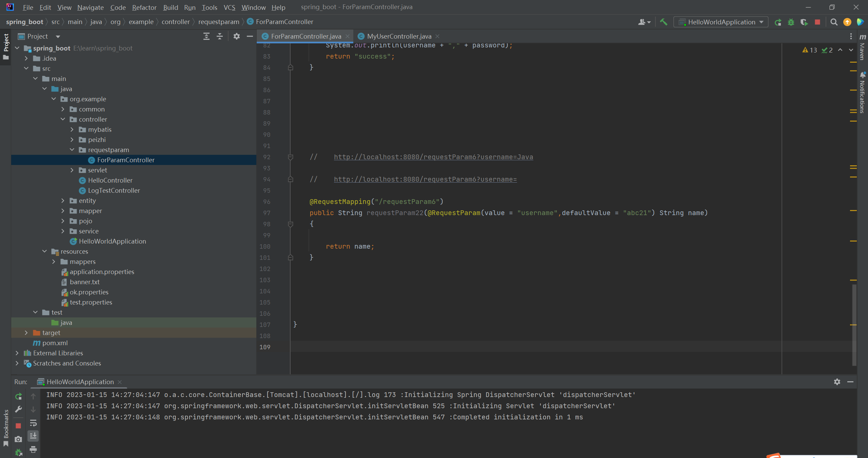868x458 pixels.
Task: Click the camera dump threads icon
Action: (19, 439)
